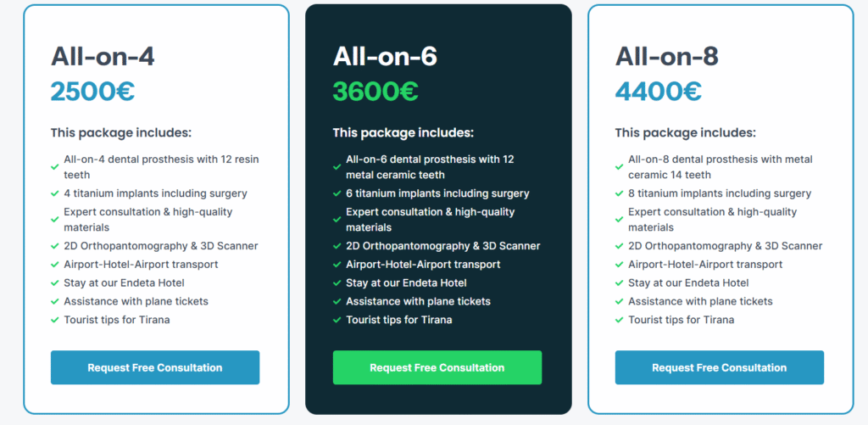Screen dimensions: 868x425
Task: Click All-on-4 Tourist tips for Tirana text
Action: pos(117,320)
